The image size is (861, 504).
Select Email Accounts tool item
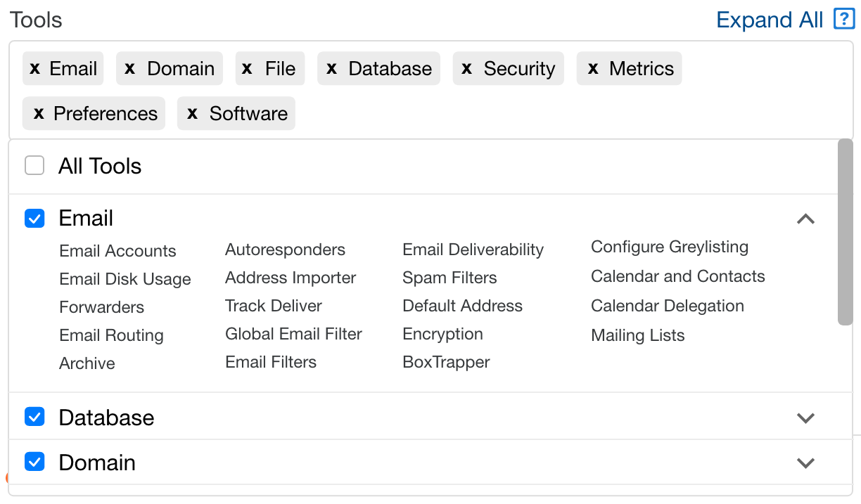click(x=117, y=251)
